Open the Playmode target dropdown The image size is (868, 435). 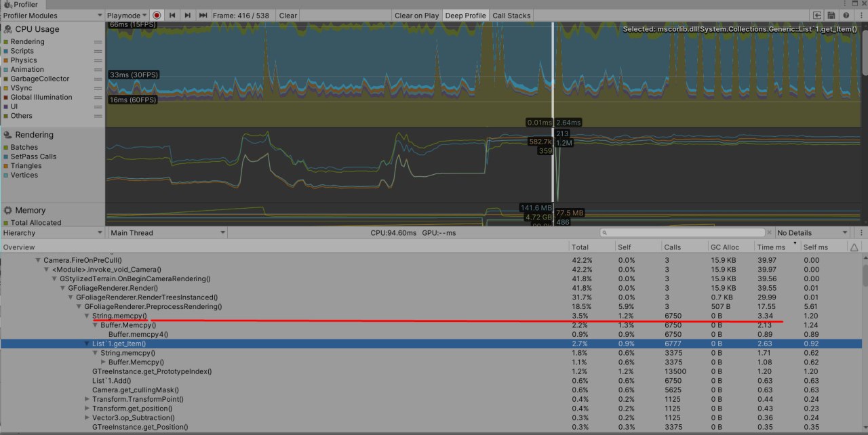click(127, 15)
